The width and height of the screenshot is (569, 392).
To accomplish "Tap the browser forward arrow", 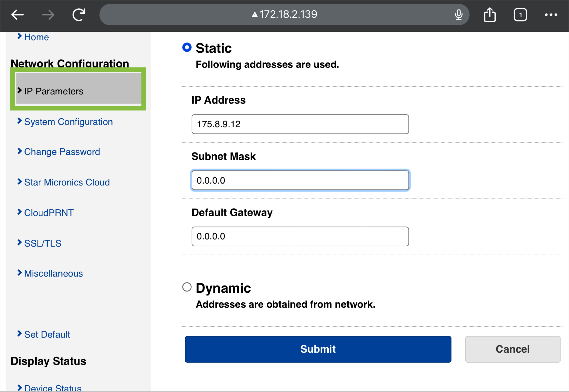I will [x=48, y=15].
